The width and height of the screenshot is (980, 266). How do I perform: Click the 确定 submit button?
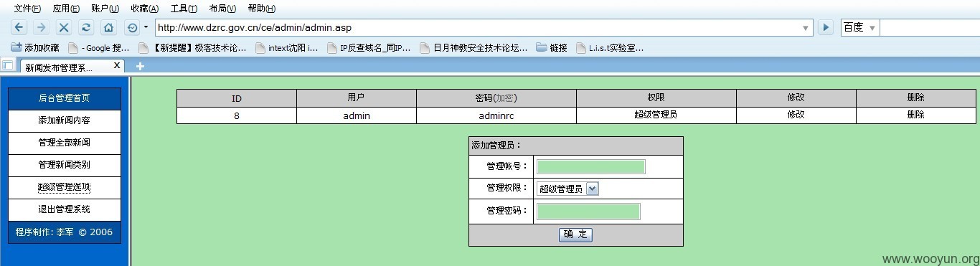(575, 234)
